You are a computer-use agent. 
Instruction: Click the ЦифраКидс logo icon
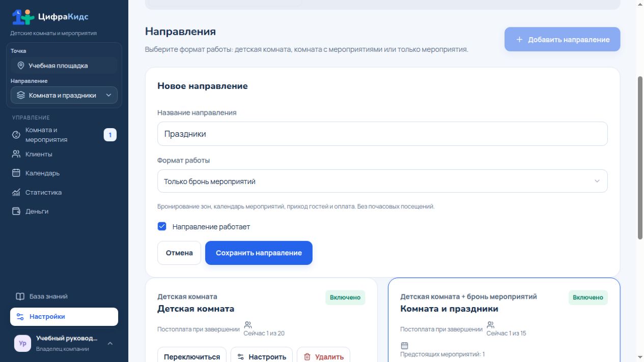pyautogui.click(x=23, y=17)
